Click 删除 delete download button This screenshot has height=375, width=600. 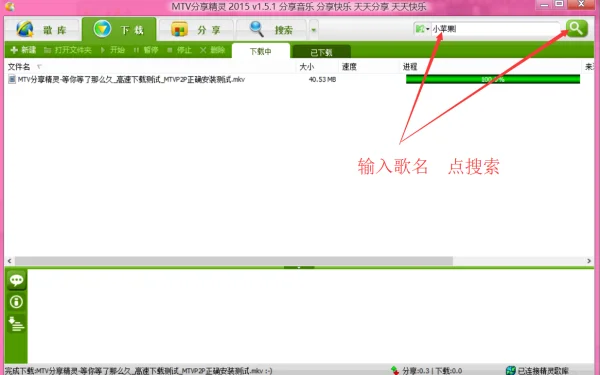(212, 50)
